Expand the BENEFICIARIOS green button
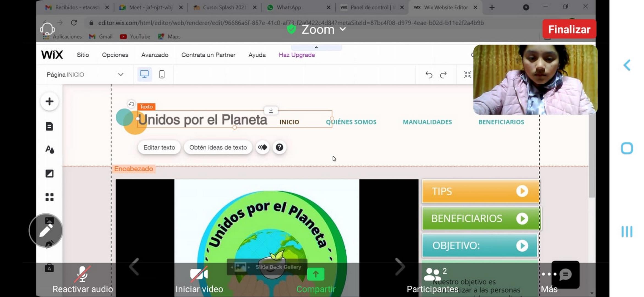The width and height of the screenshot is (644, 297). (x=481, y=218)
